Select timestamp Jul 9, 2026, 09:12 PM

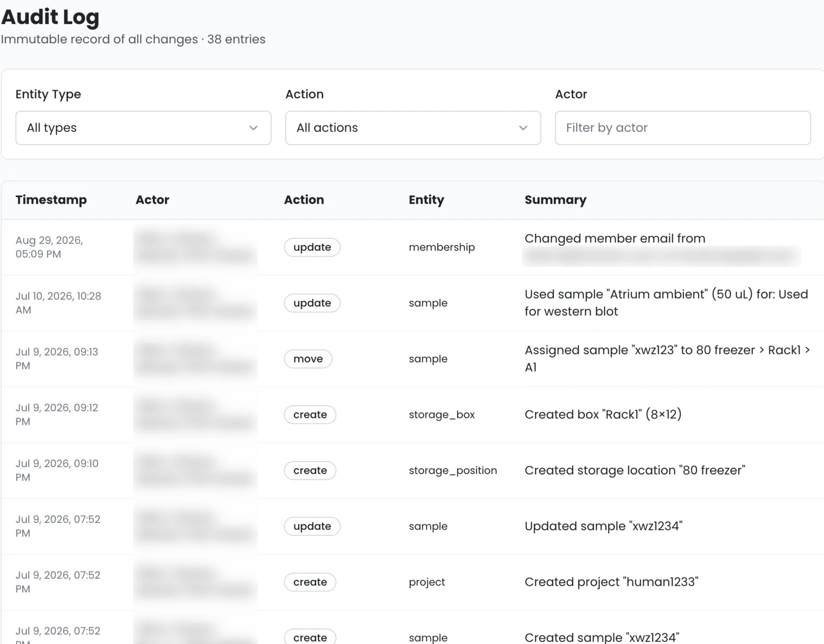[x=57, y=415]
